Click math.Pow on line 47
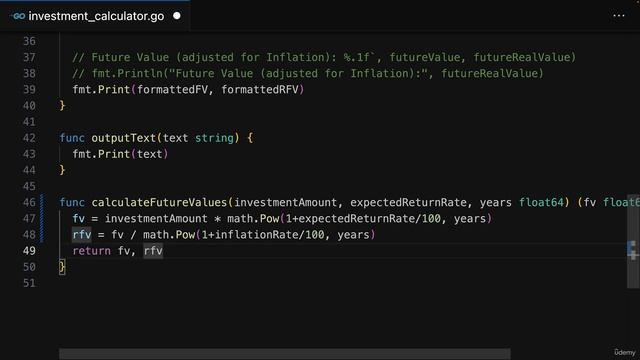This screenshot has width=640, height=360. [x=253, y=219]
